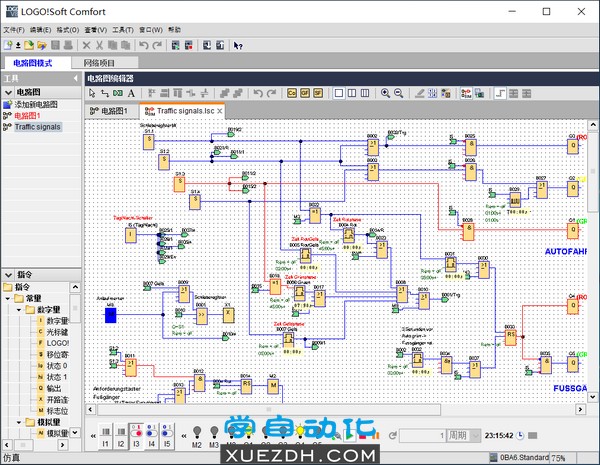Collapse the 指令 section chevron
The height and width of the screenshot is (465, 600).
[x=8, y=275]
